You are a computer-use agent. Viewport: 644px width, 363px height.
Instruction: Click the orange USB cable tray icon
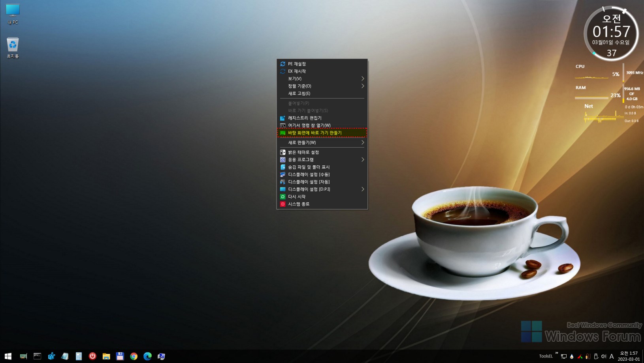point(588,357)
